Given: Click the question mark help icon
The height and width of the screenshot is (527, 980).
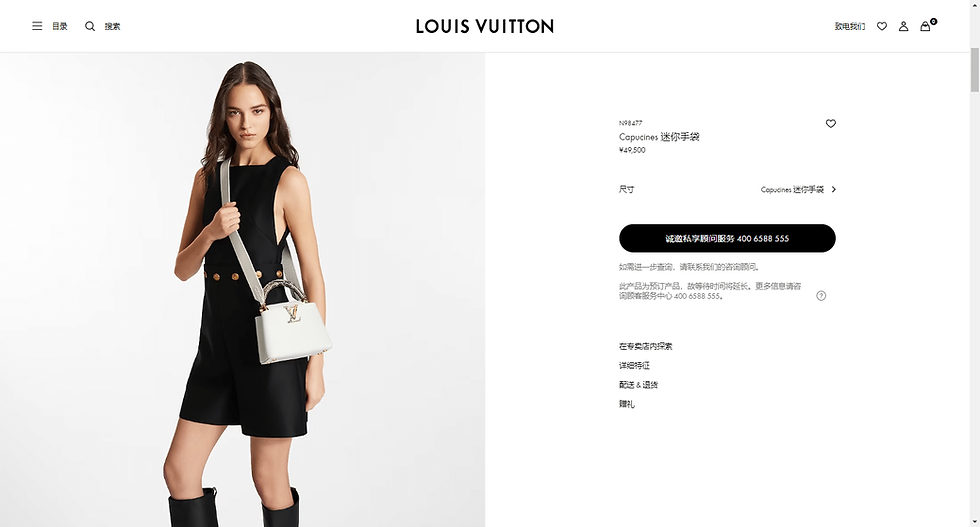Looking at the screenshot, I should coord(821,296).
